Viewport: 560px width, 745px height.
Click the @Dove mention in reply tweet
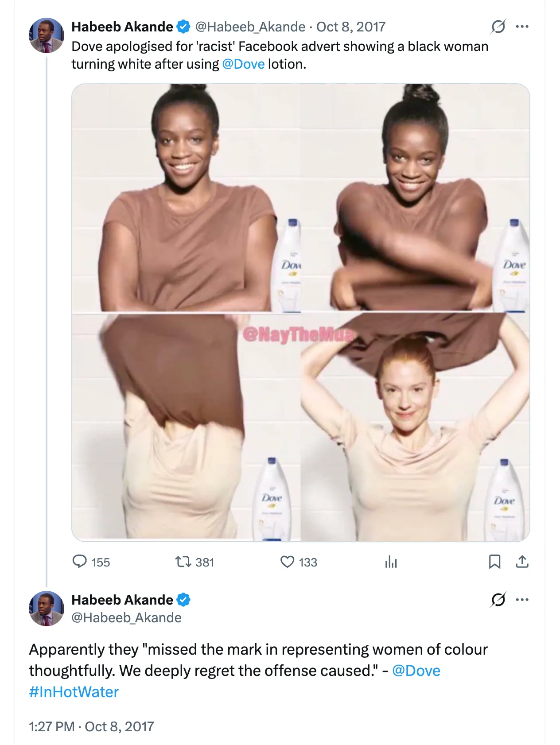(416, 671)
